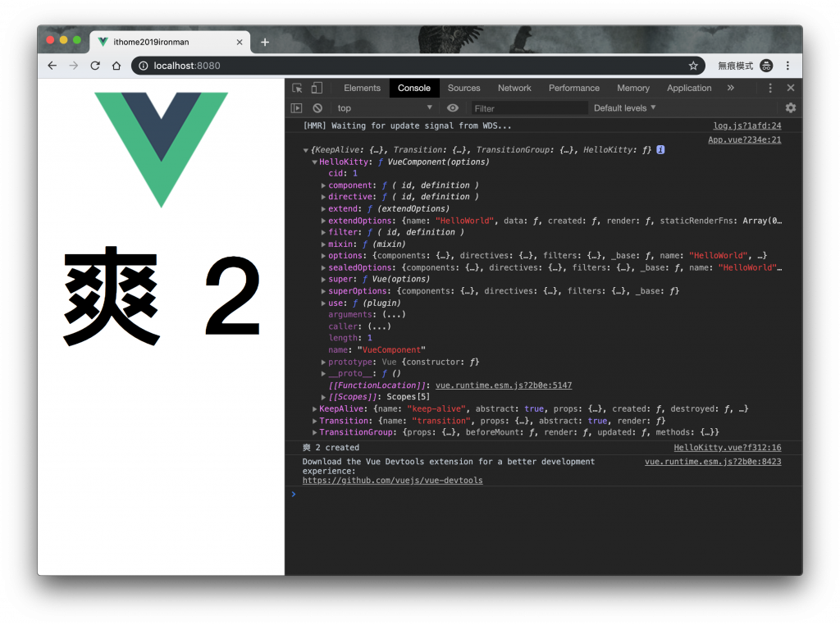Toggle the device toolbar icon

[x=317, y=88]
